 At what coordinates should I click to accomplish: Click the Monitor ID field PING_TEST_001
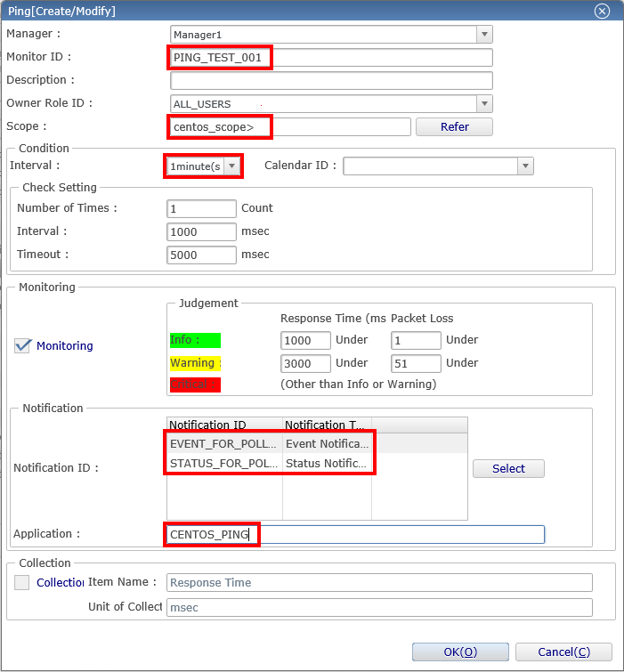[331, 58]
